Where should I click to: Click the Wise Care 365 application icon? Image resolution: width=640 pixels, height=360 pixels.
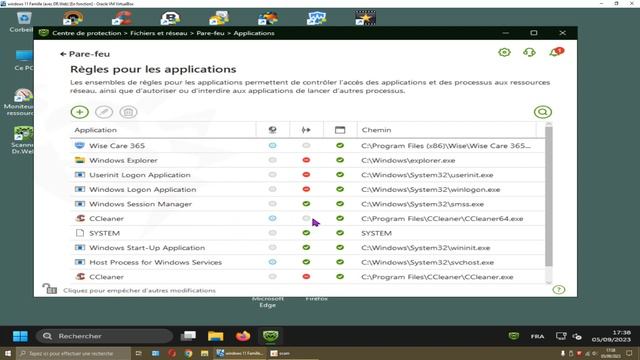coord(80,145)
